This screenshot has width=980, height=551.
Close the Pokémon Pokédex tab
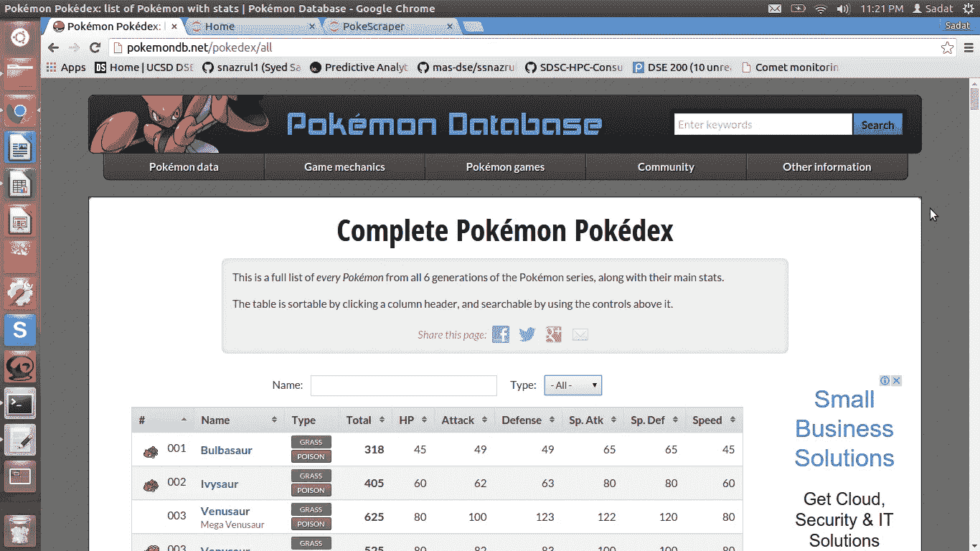point(174,27)
